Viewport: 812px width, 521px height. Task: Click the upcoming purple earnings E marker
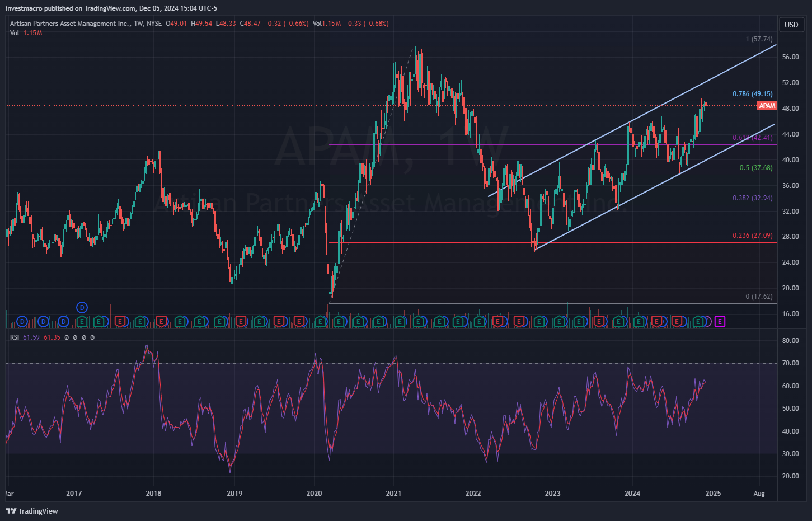click(720, 322)
